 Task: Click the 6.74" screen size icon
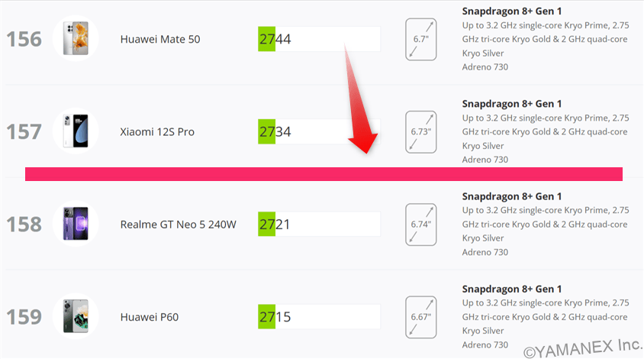pyautogui.click(x=420, y=225)
